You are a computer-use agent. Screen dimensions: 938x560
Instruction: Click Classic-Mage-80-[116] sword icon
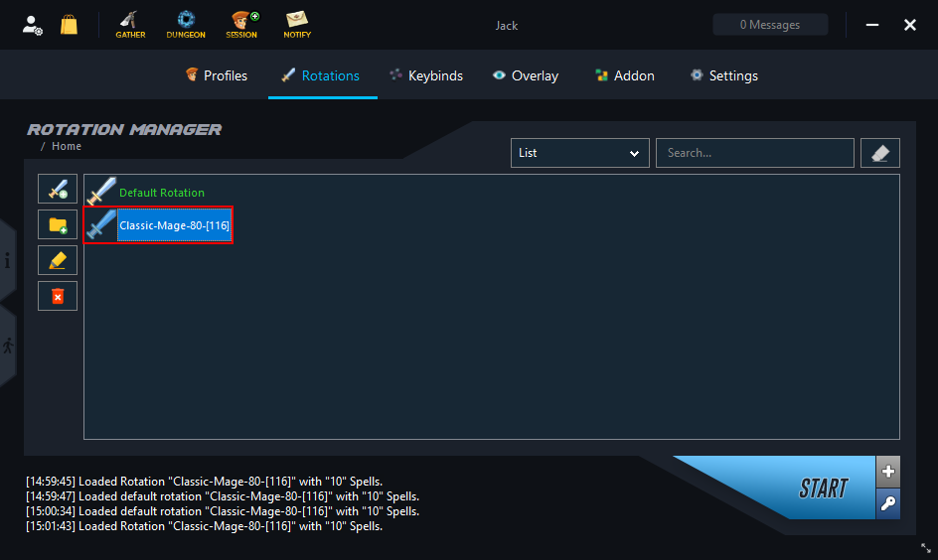pyautogui.click(x=101, y=224)
